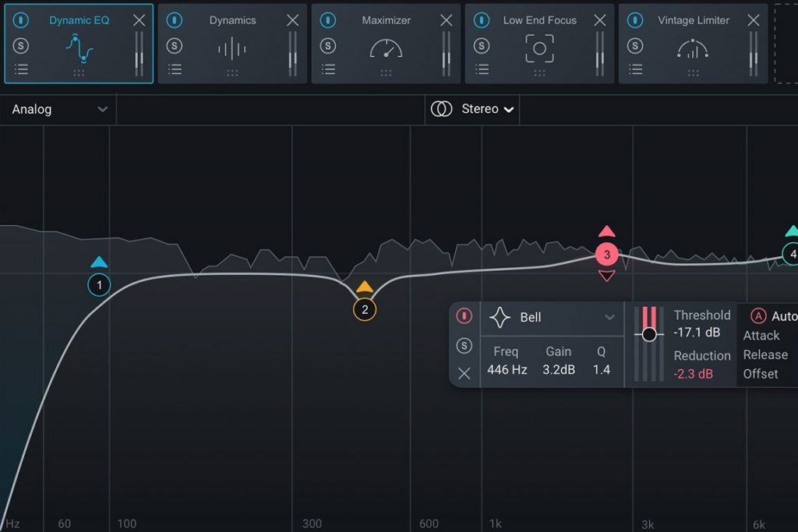Click the Vintage Limiter arc icon
The image size is (798, 532).
(x=693, y=49)
